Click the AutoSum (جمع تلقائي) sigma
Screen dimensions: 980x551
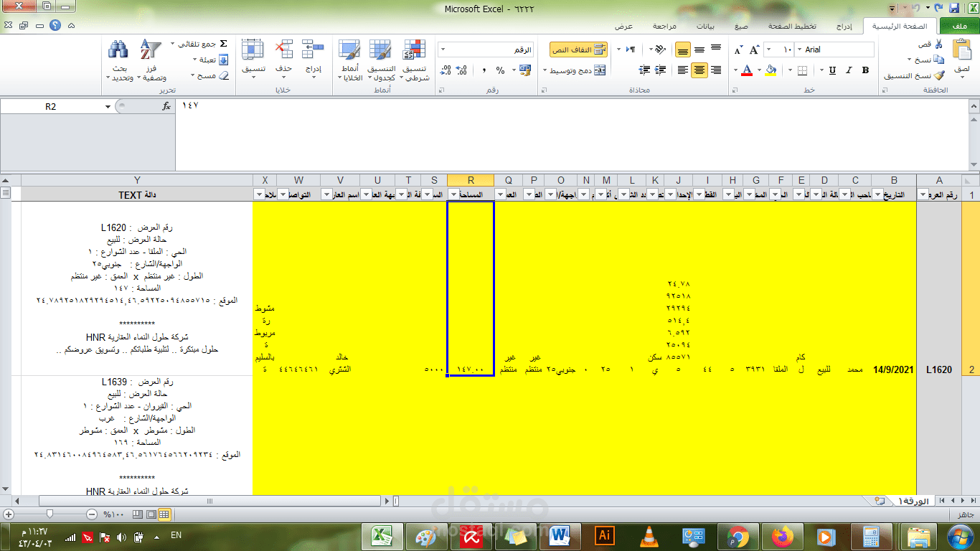pyautogui.click(x=223, y=44)
